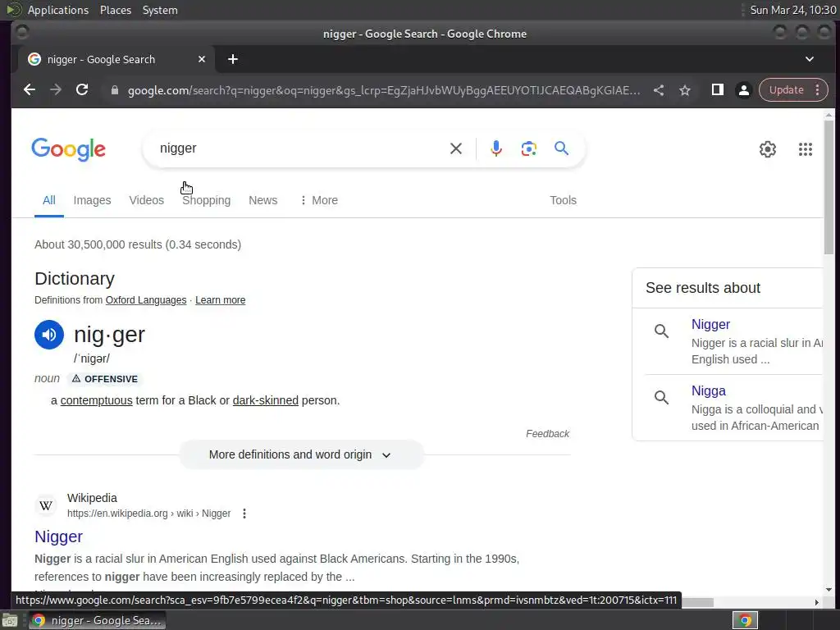Follow the 'contemptuous' definition link
Viewport: 840px width, 630px height.
point(97,400)
